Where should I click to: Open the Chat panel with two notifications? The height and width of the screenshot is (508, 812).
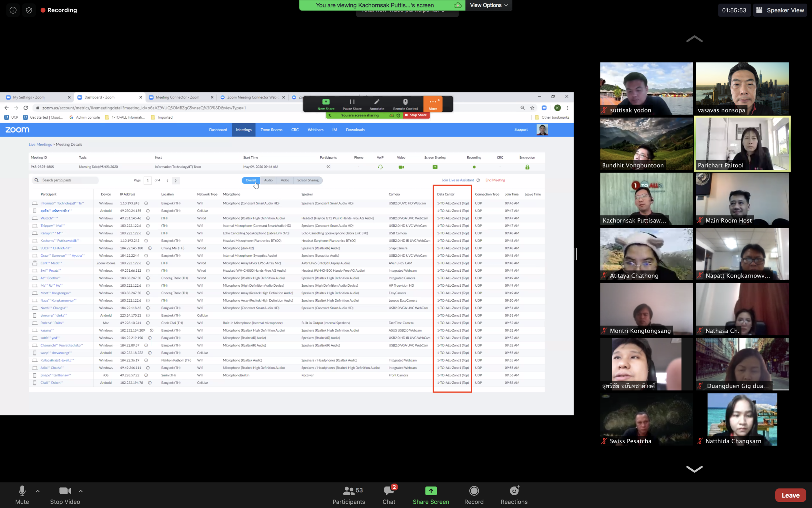pos(388,495)
